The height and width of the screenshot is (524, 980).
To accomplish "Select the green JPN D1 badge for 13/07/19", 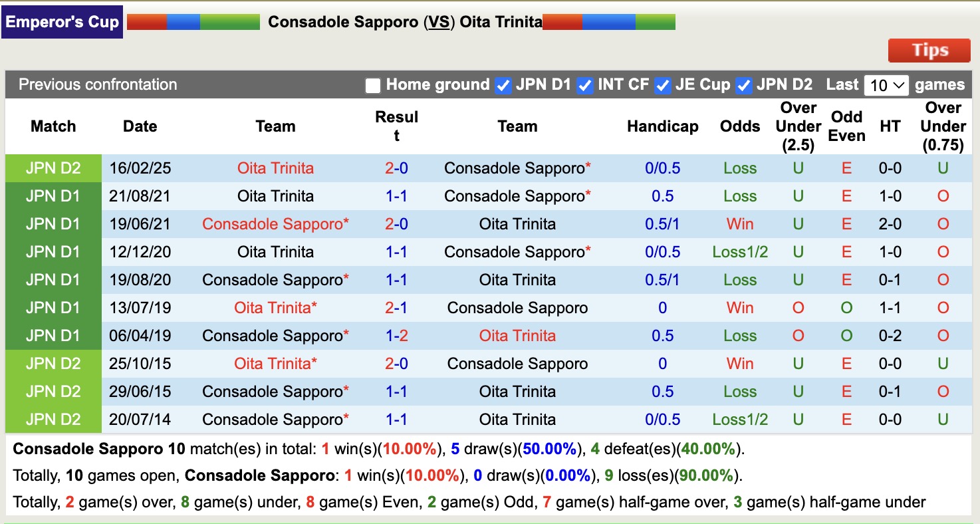I will pyautogui.click(x=53, y=307).
